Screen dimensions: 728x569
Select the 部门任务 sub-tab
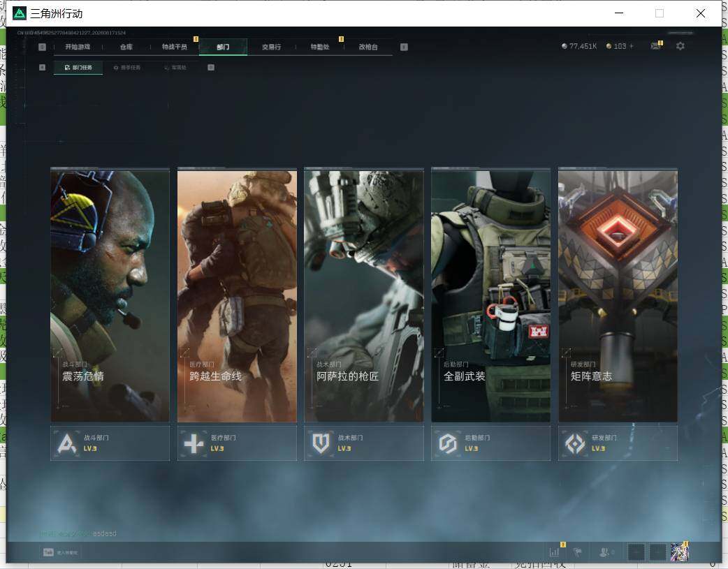(78, 67)
